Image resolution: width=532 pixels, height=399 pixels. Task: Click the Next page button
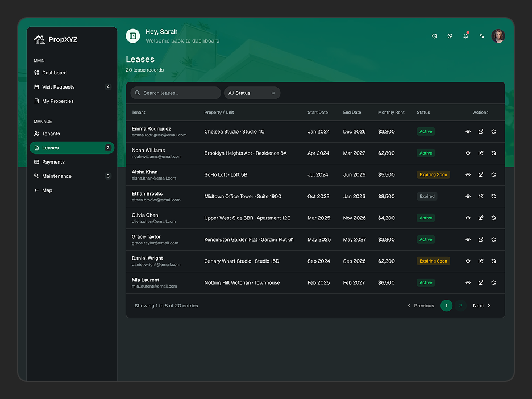pyautogui.click(x=482, y=306)
